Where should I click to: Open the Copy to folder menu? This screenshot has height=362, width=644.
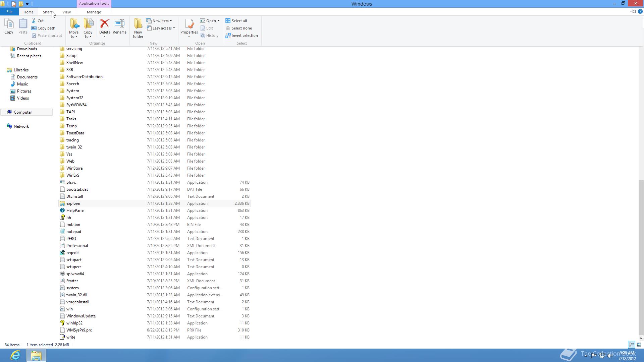88,28
